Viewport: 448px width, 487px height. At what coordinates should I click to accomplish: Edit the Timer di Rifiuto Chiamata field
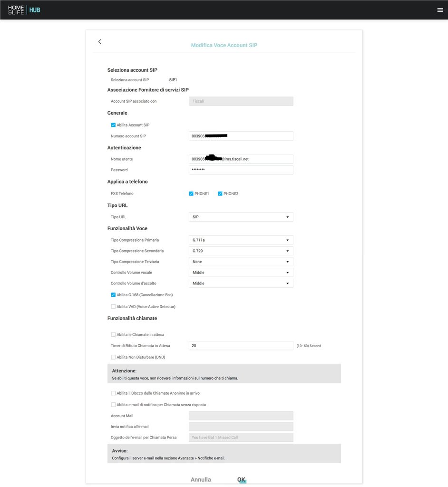tap(241, 346)
